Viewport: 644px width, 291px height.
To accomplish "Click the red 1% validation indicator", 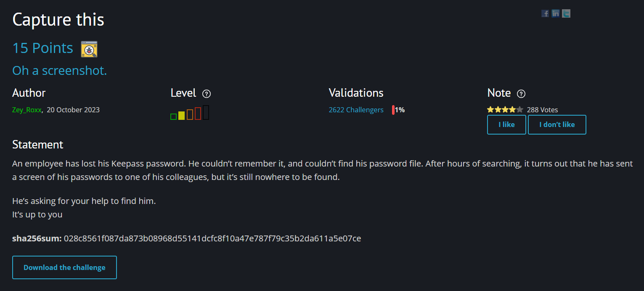I will (393, 110).
